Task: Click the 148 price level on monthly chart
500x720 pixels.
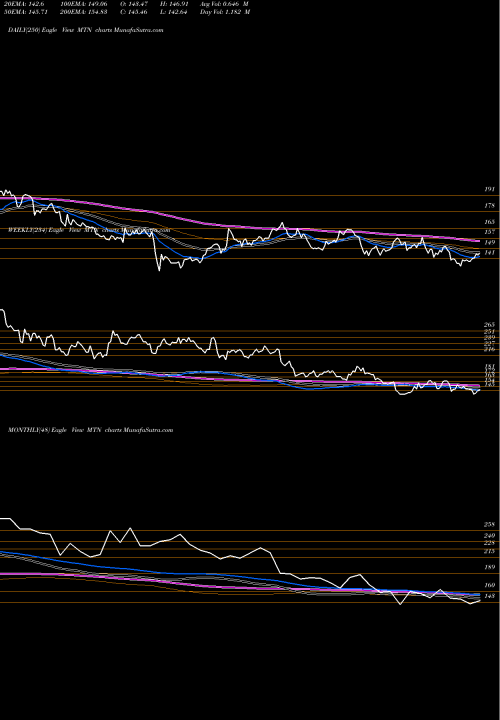Action: coord(489,596)
